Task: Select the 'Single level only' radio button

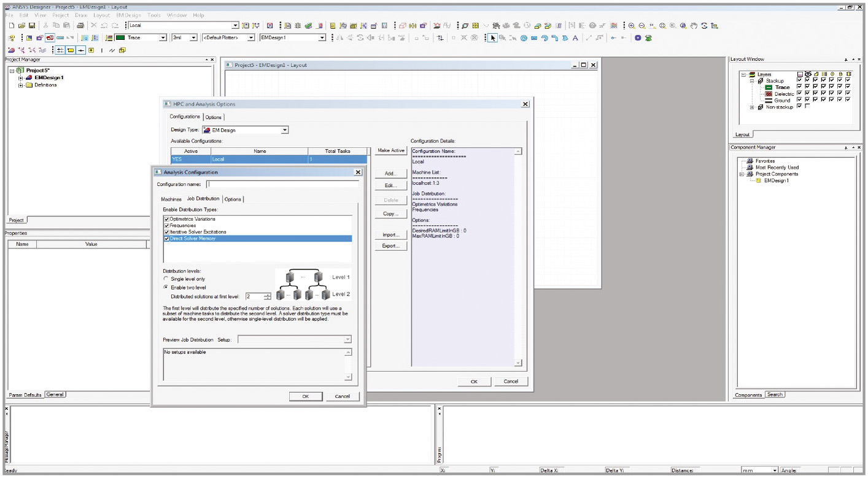Action: point(166,279)
